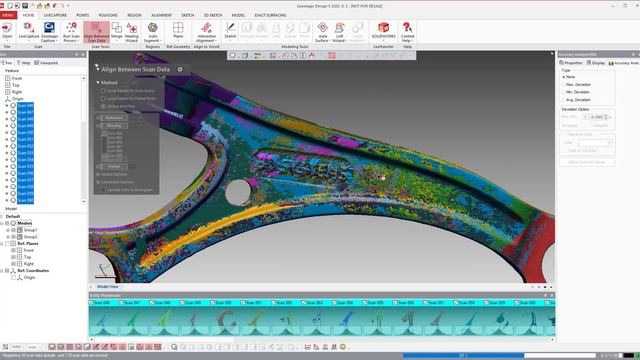Select the Scan 050 thumbnail

(225, 318)
